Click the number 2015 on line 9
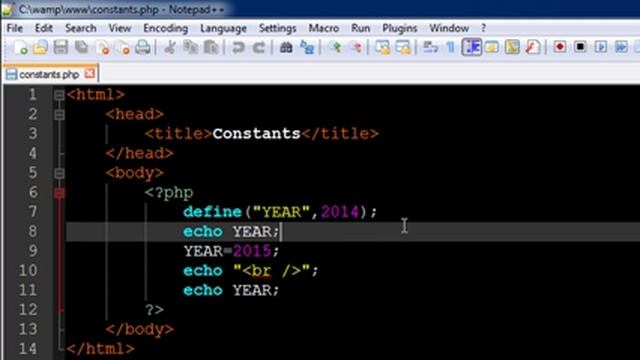The width and height of the screenshot is (640, 360). 252,251
